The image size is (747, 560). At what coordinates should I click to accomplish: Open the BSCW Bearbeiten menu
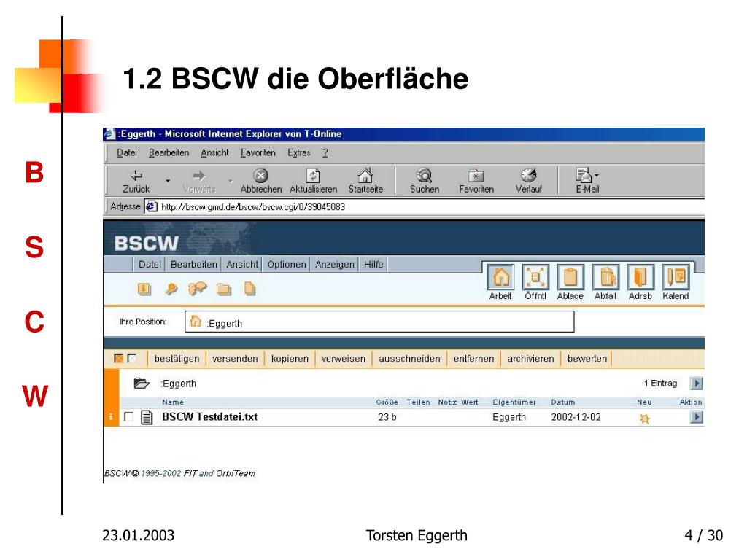pyautogui.click(x=193, y=264)
